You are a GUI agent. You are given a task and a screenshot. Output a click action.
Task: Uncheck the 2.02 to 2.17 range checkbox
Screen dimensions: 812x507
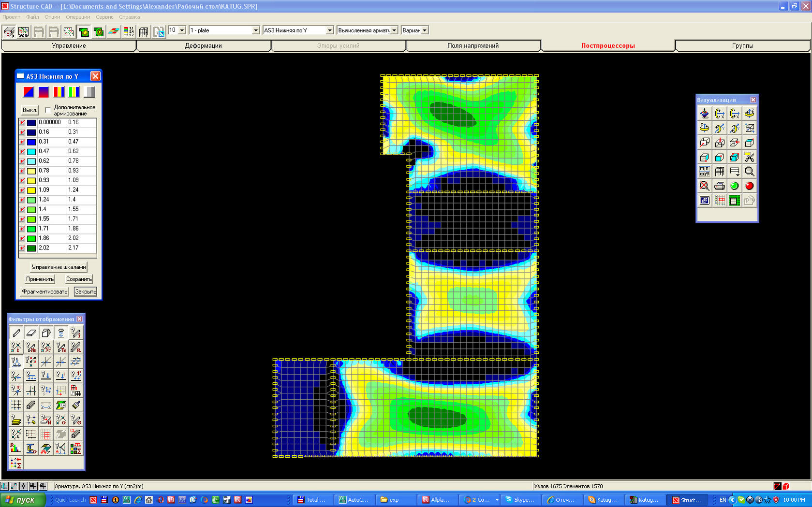pyautogui.click(x=22, y=248)
